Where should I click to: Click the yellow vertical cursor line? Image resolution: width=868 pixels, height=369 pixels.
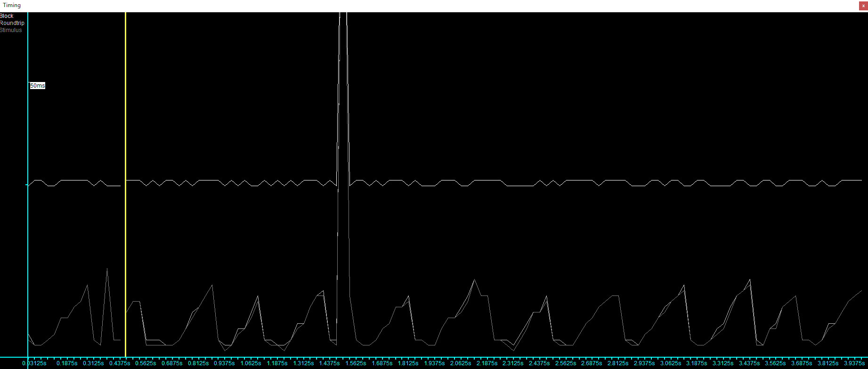[x=125, y=184]
